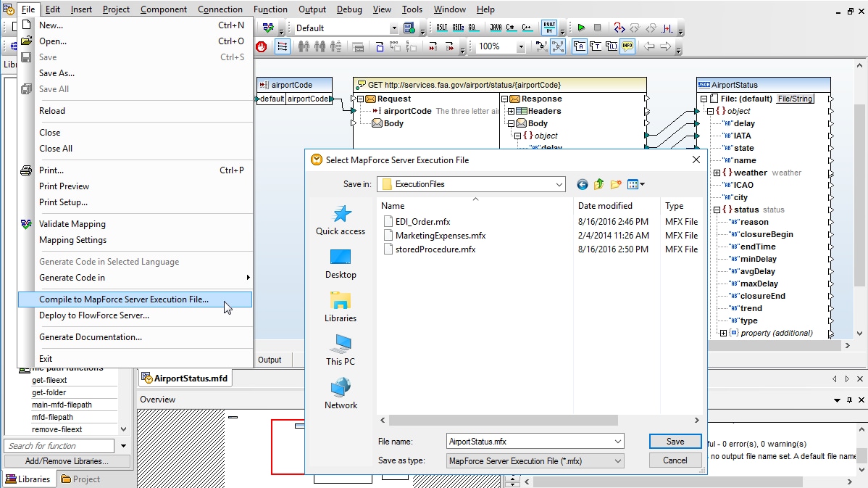Click the Up One Level folder icon

tap(598, 184)
